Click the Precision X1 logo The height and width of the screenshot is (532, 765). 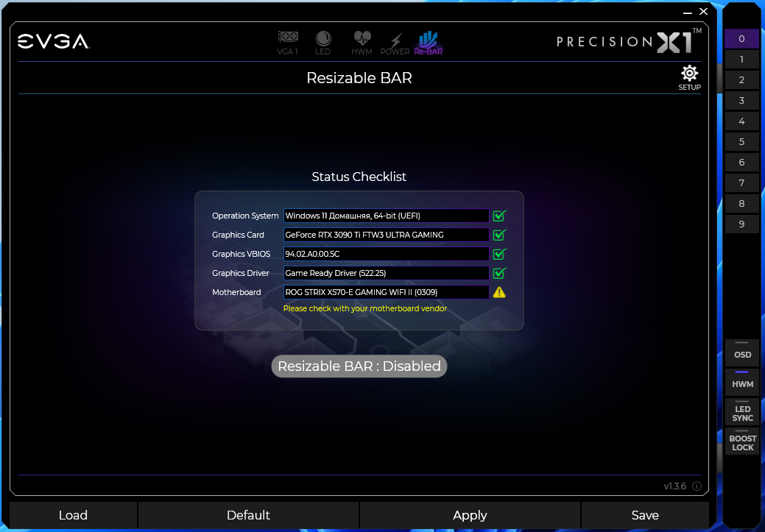629,40
